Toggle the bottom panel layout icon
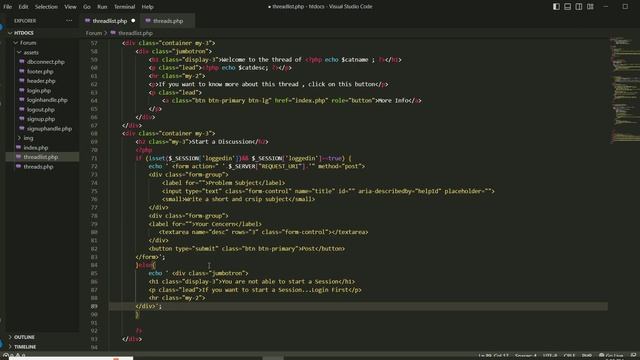 567,7
